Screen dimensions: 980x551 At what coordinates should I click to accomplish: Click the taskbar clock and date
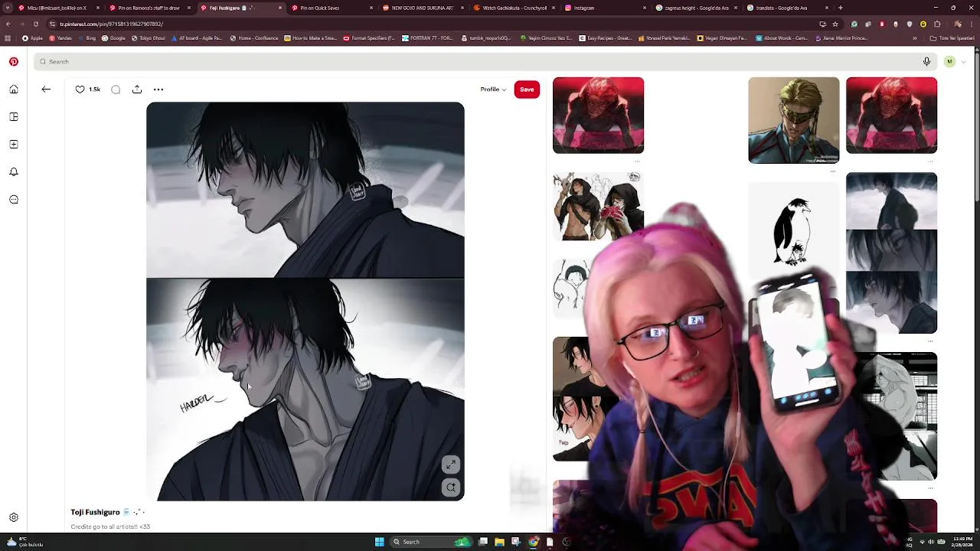pyautogui.click(x=962, y=542)
